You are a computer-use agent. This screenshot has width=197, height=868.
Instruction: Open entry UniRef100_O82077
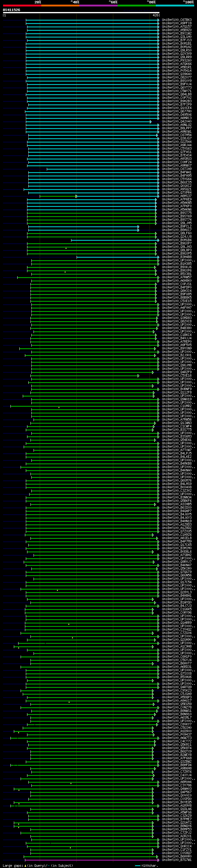[x=177, y=78]
